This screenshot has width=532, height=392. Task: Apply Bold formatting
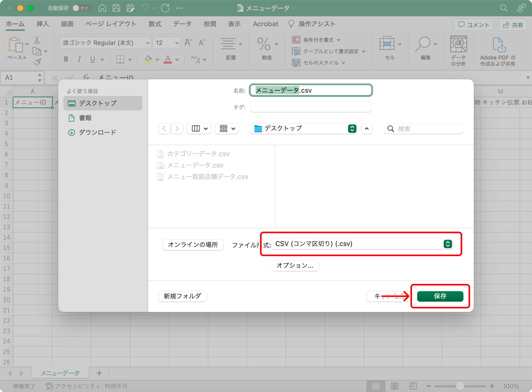(66, 59)
